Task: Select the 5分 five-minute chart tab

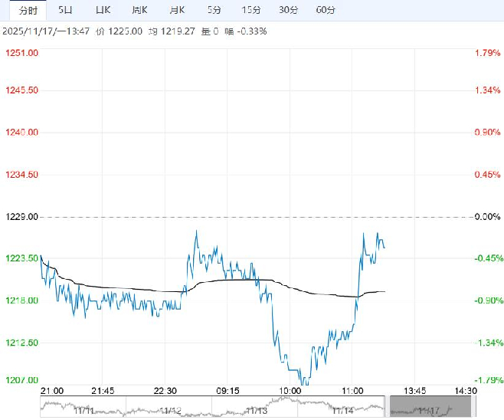Action: pyautogui.click(x=214, y=10)
